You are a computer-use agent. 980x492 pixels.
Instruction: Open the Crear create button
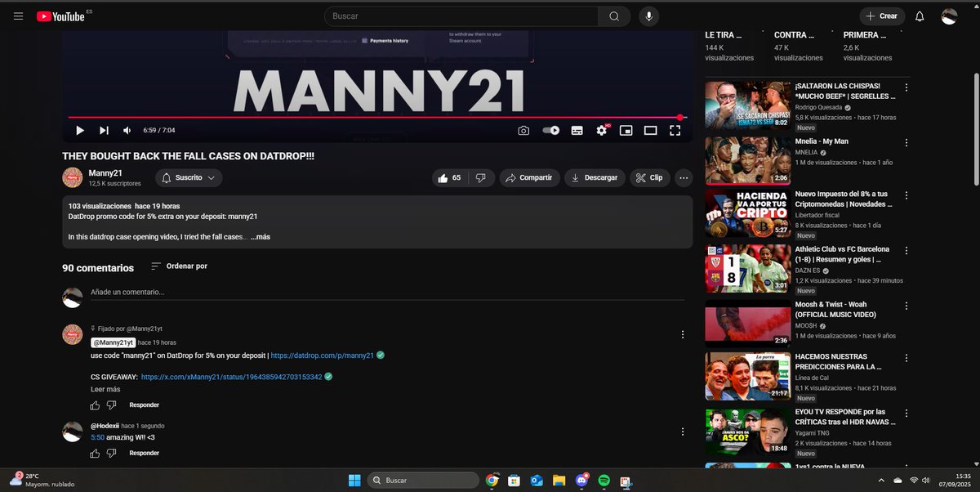pos(882,16)
